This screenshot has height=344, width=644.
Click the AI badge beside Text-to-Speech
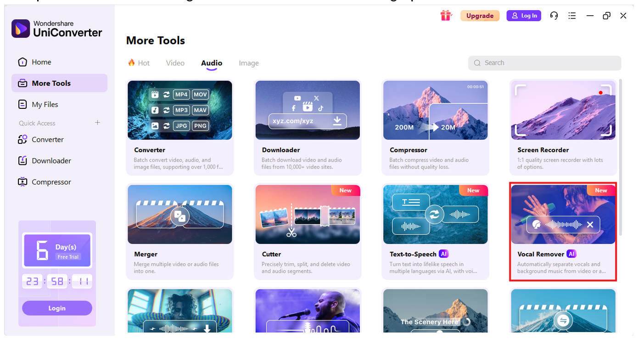pyautogui.click(x=443, y=254)
